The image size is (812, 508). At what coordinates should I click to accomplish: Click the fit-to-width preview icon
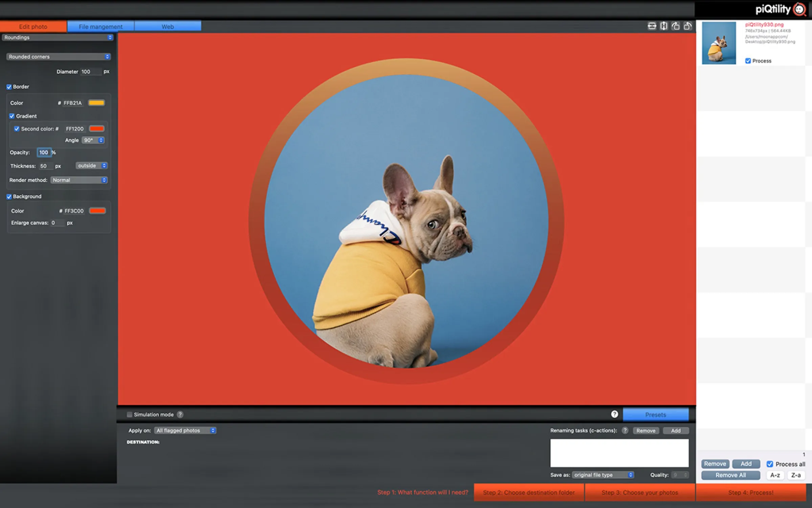click(651, 26)
